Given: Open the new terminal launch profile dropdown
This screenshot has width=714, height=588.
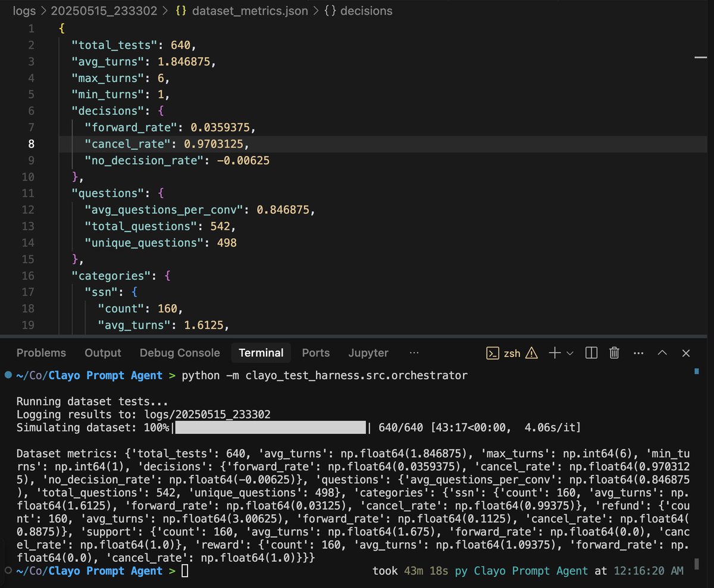Looking at the screenshot, I should click(570, 353).
